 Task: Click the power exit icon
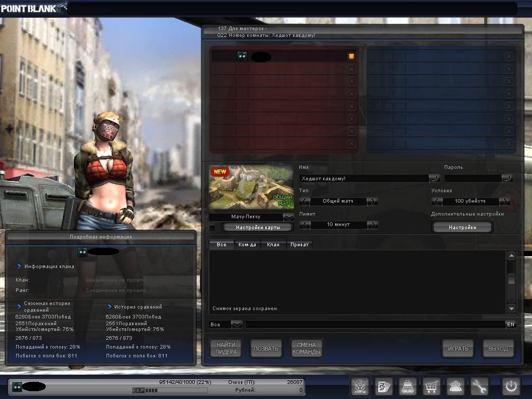tap(511, 387)
